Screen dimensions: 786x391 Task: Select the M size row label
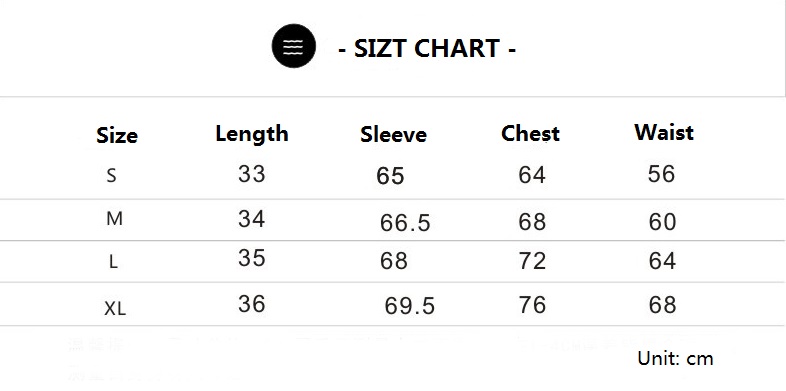pyautogui.click(x=114, y=219)
